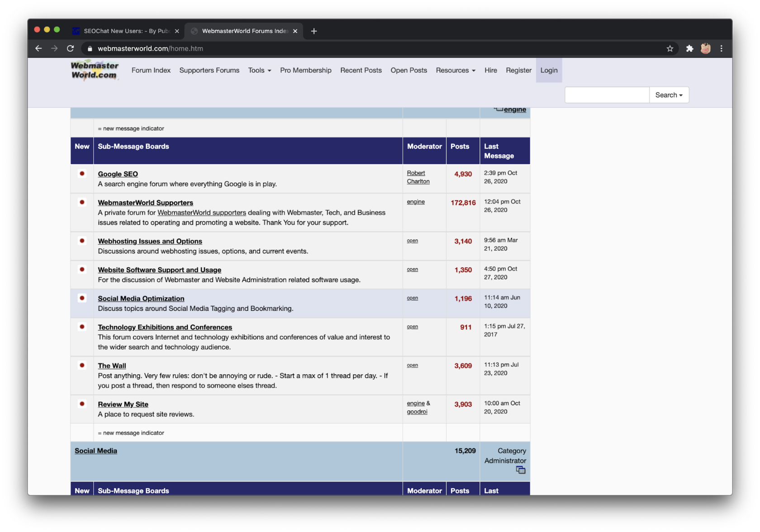Image resolution: width=760 pixels, height=532 pixels.
Task: Expand the Tools dropdown menu
Action: point(260,70)
